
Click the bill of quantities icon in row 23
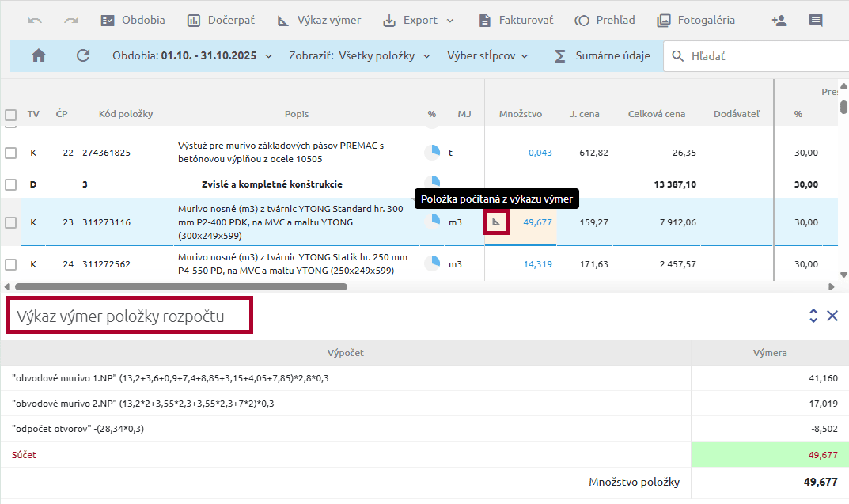[497, 222]
